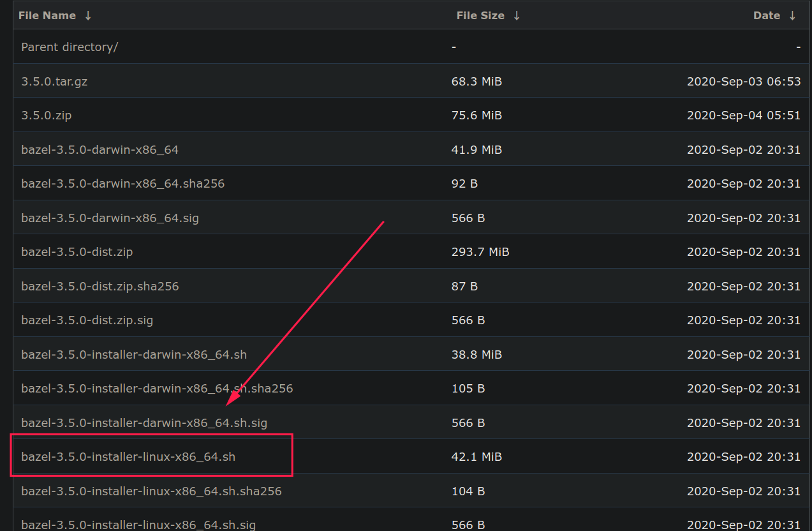The image size is (812, 531).
Task: Click the 105 B size cell
Action: tap(468, 389)
